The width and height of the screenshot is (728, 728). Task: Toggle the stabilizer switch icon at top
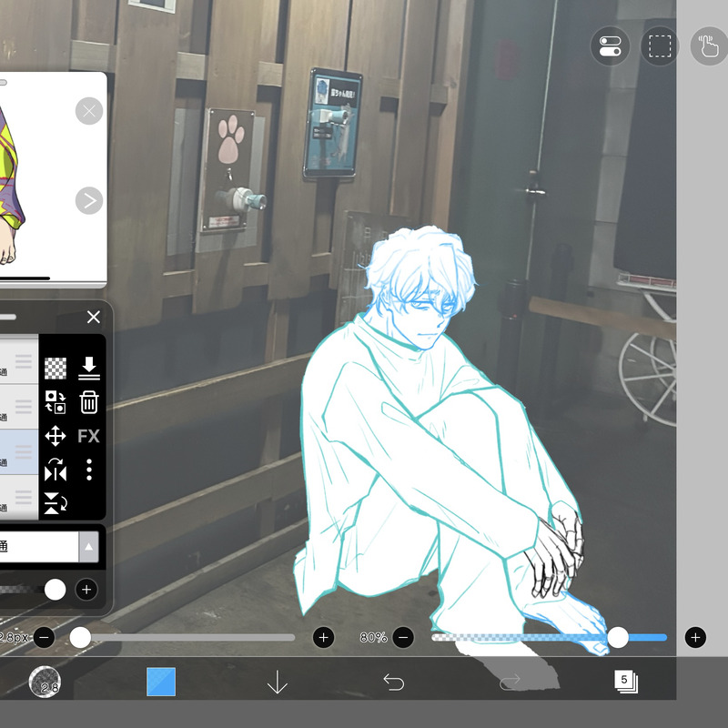click(610, 46)
